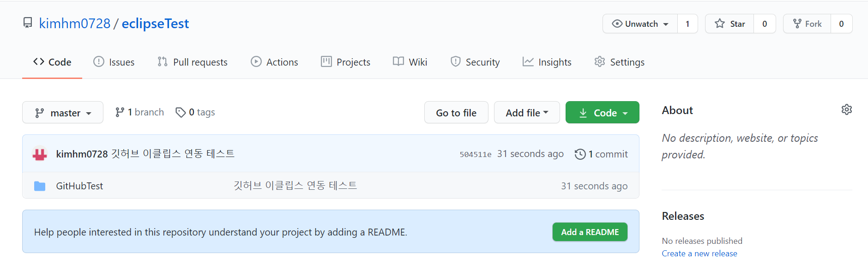Open the Add file dropdown
The height and width of the screenshot is (266, 868).
tap(527, 113)
